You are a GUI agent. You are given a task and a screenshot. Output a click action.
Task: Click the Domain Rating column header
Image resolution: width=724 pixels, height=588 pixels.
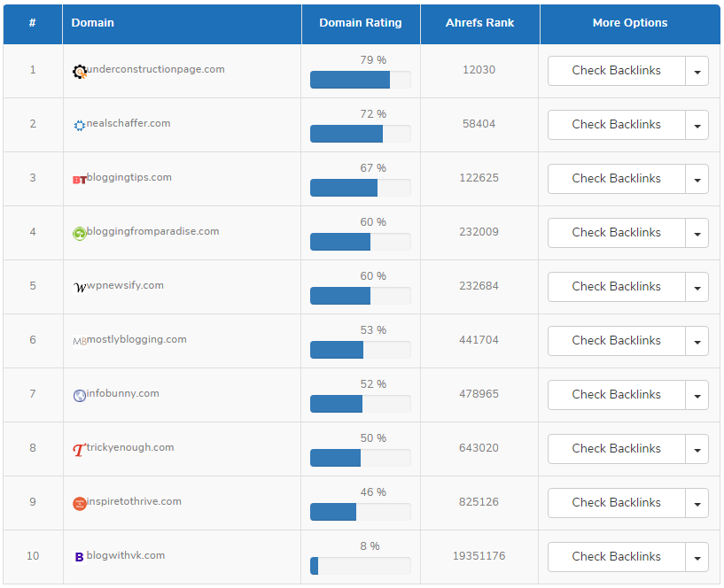[361, 23]
